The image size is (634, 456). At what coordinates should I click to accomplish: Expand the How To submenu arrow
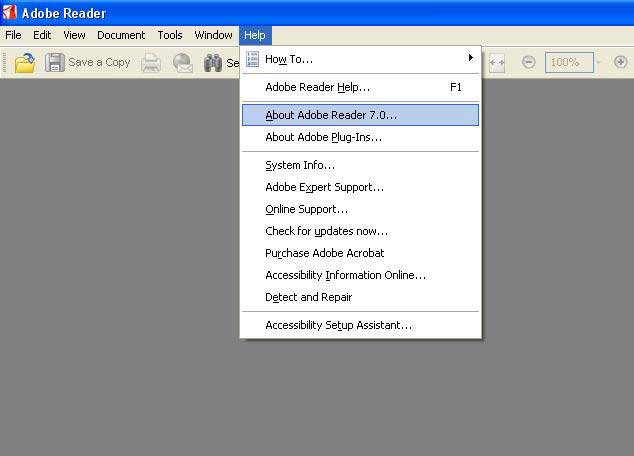click(470, 58)
